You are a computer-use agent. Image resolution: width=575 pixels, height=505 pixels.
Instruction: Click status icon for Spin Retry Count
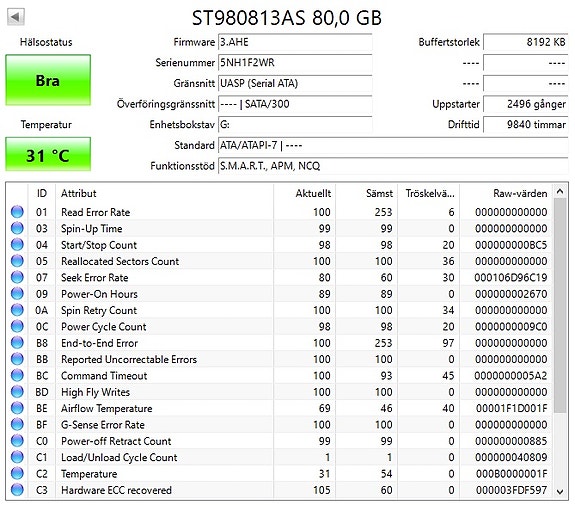pyautogui.click(x=17, y=310)
